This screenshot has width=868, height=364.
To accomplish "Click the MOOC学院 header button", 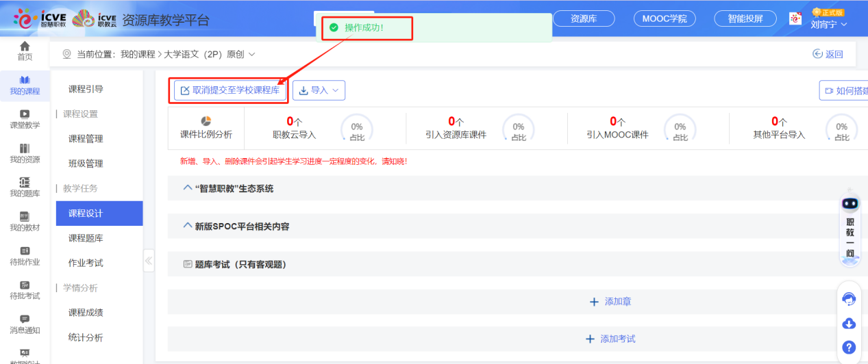I will [664, 18].
